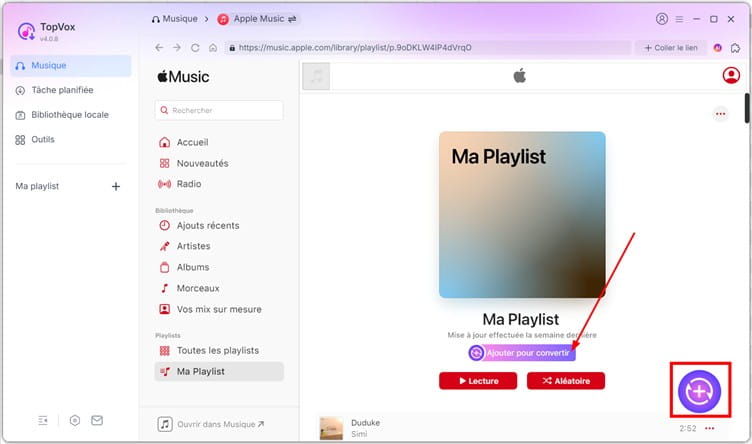Go back with the browser back arrow
Image resolution: width=752 pixels, height=444 pixels.
point(159,47)
